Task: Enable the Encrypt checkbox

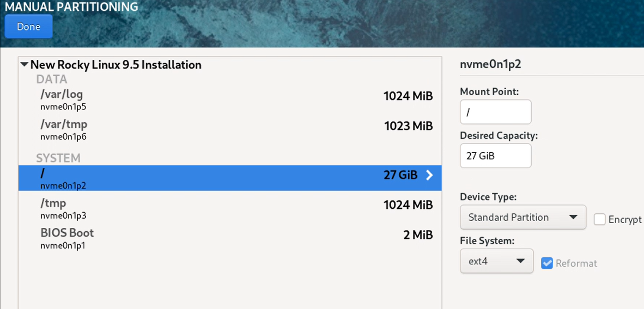Action: pos(600,220)
